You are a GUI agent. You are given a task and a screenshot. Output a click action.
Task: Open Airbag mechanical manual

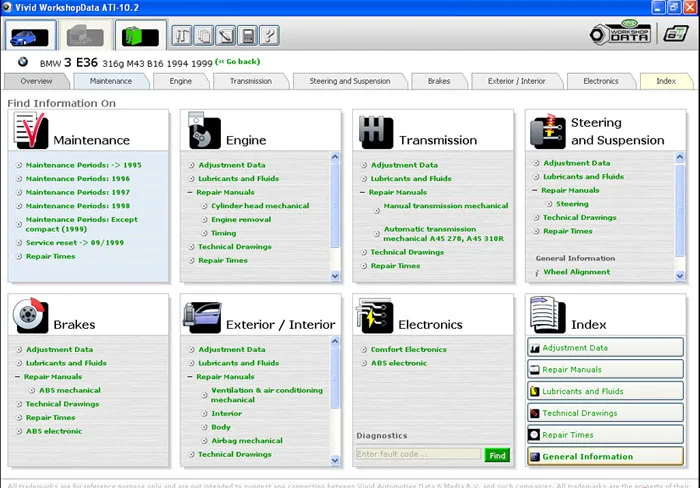pos(247,441)
